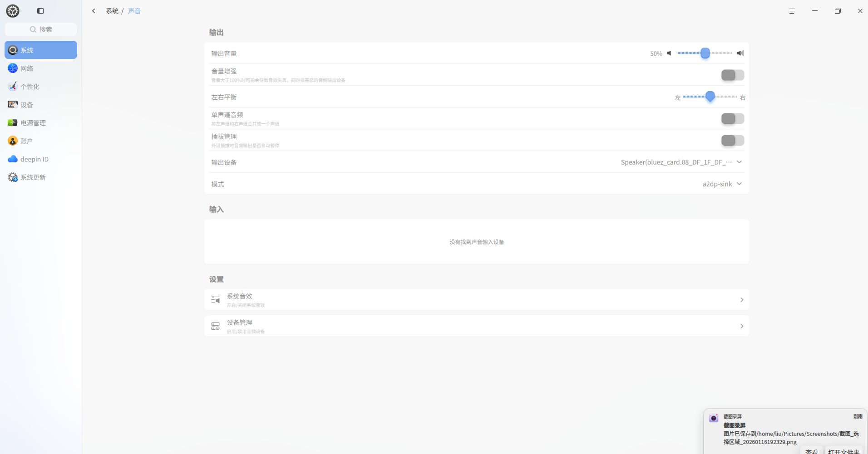Open 个性化 personalization settings
This screenshot has height=454, width=868.
[41, 86]
